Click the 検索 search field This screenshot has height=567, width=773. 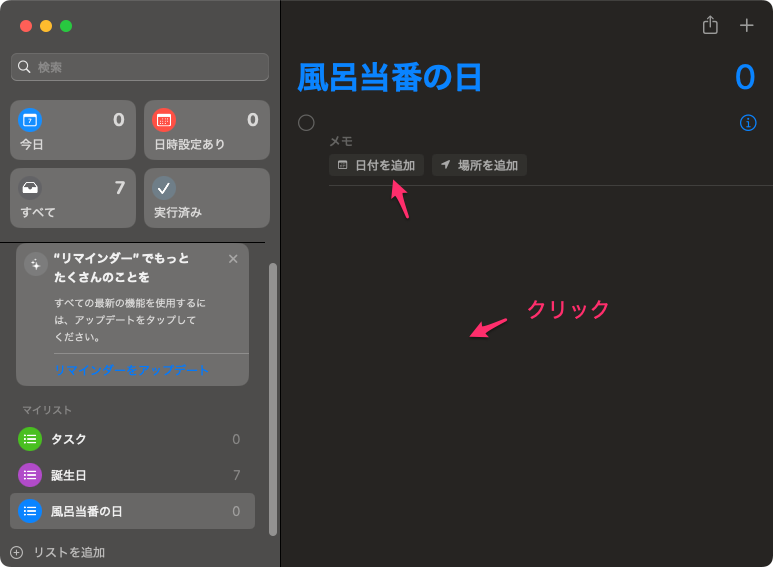point(140,67)
